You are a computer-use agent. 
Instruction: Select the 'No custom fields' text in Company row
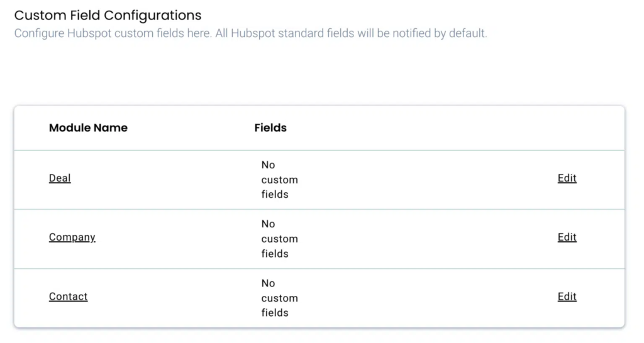tap(280, 239)
